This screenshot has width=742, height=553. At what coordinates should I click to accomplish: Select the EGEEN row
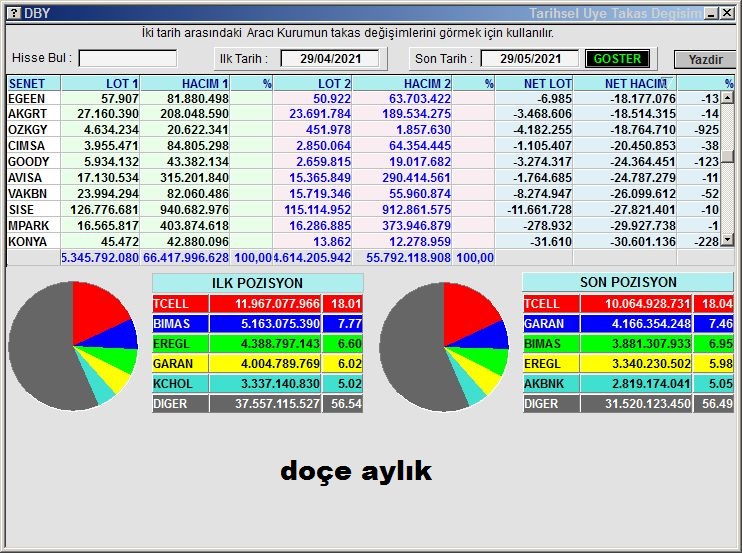(363, 98)
